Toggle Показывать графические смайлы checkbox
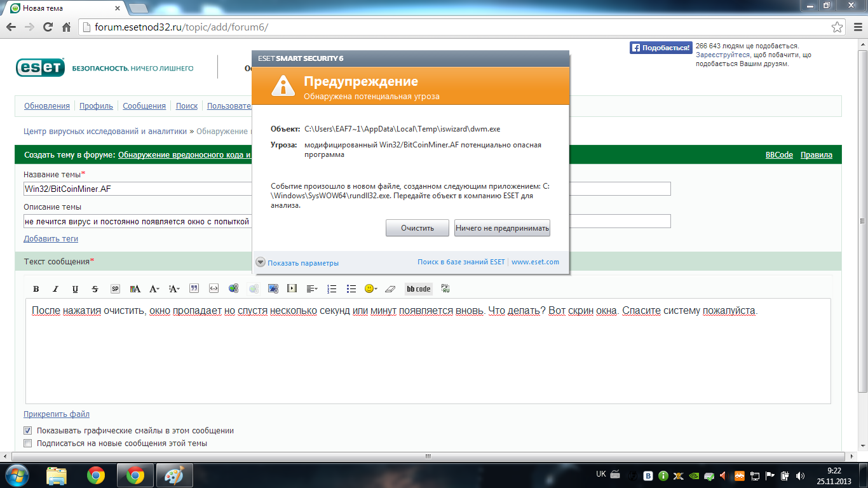 point(27,430)
